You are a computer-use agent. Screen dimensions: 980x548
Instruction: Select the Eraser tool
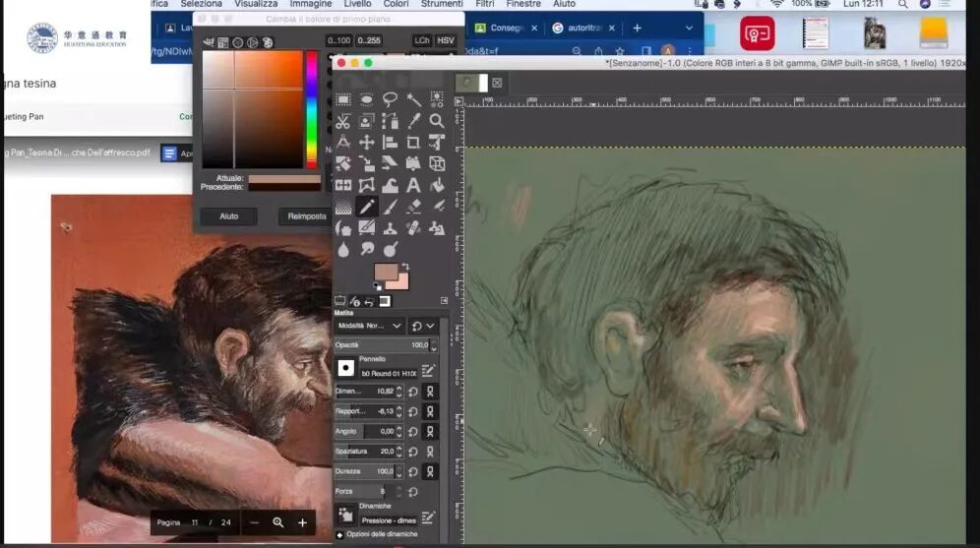pyautogui.click(x=413, y=207)
